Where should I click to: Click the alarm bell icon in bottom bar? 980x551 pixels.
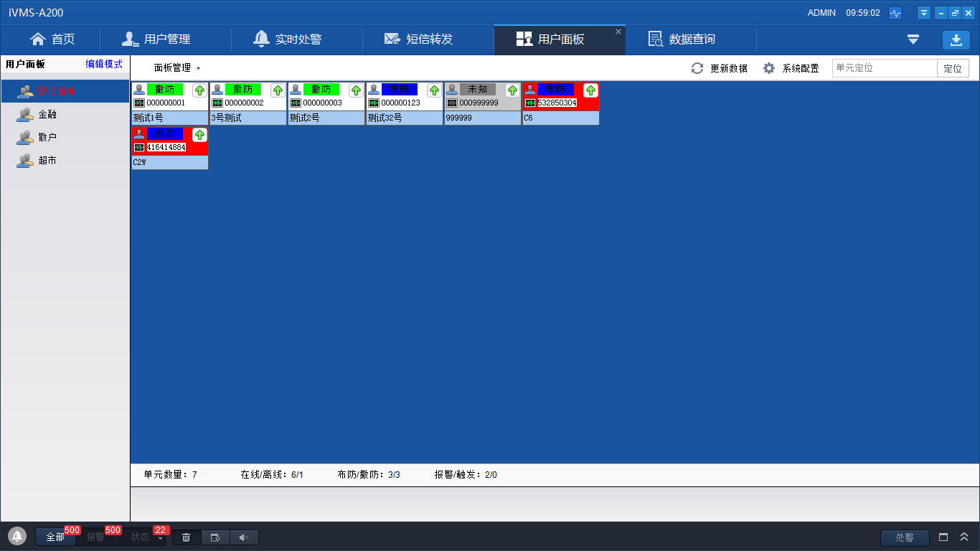pyautogui.click(x=17, y=537)
